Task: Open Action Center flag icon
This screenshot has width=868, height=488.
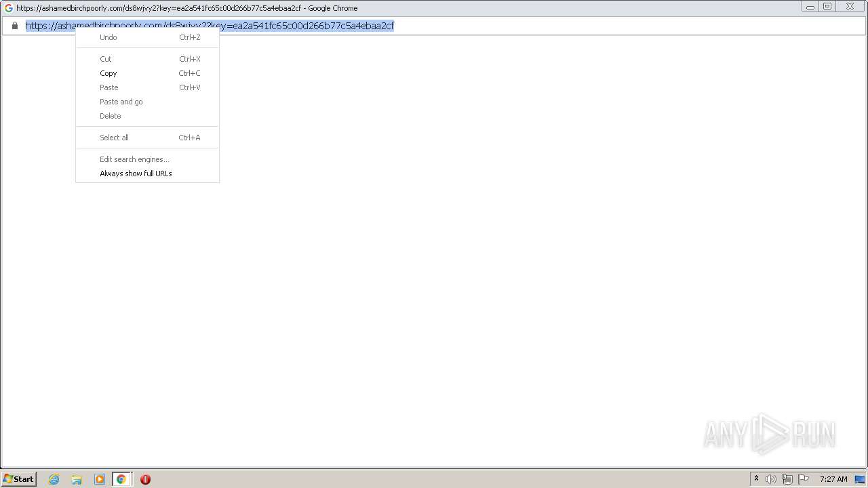Action: coord(804,479)
